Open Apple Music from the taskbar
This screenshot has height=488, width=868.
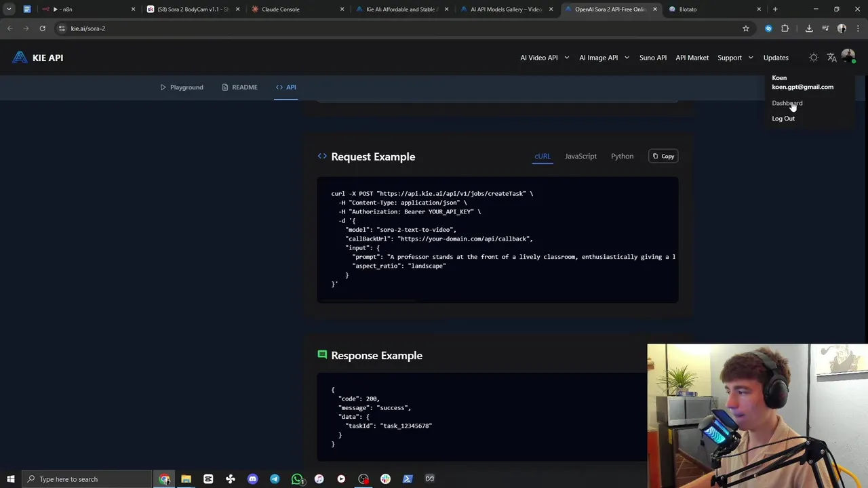319,479
